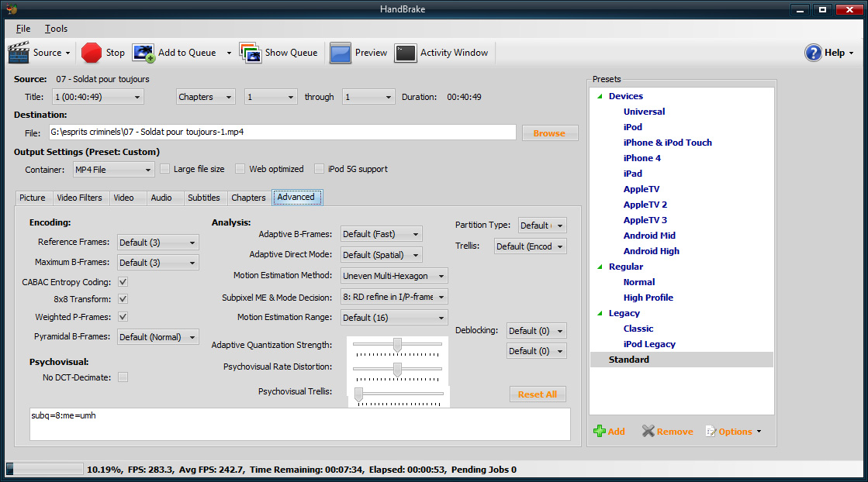Open the Trellis dropdown
This screenshot has height=482, width=868.
(x=531, y=246)
